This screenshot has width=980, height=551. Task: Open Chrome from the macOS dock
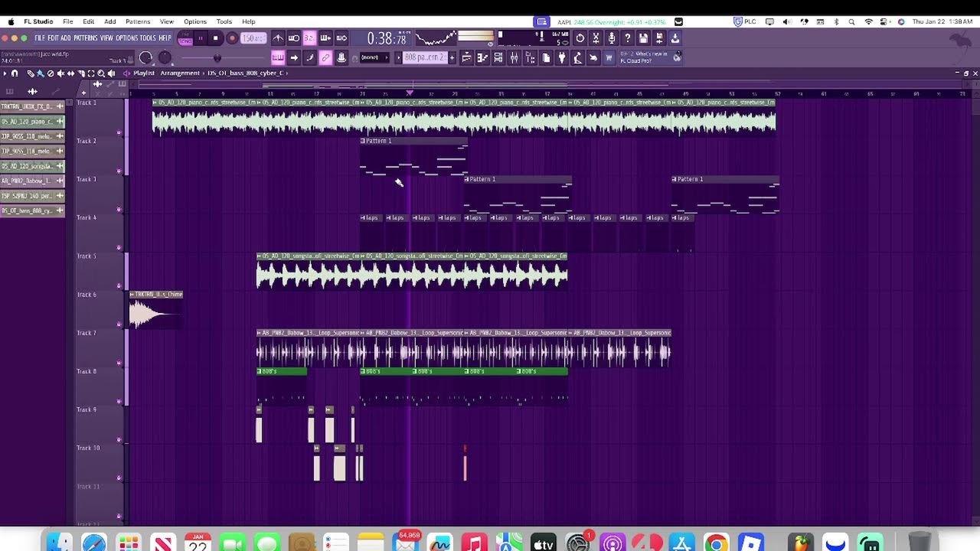click(x=716, y=543)
